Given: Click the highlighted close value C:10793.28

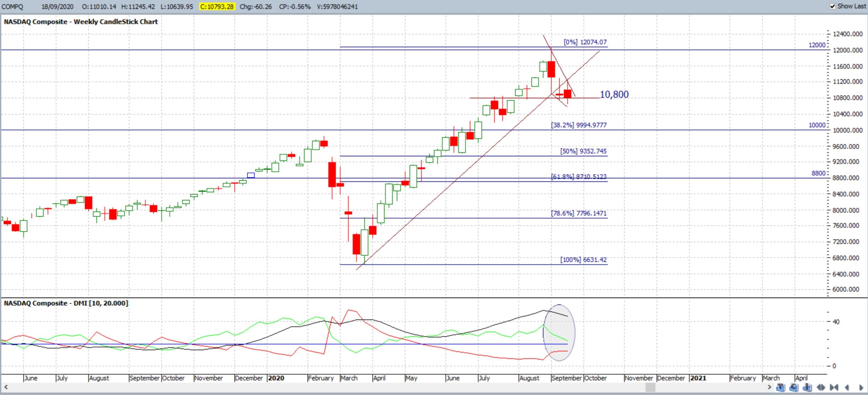Looking at the screenshot, I should 217,7.
